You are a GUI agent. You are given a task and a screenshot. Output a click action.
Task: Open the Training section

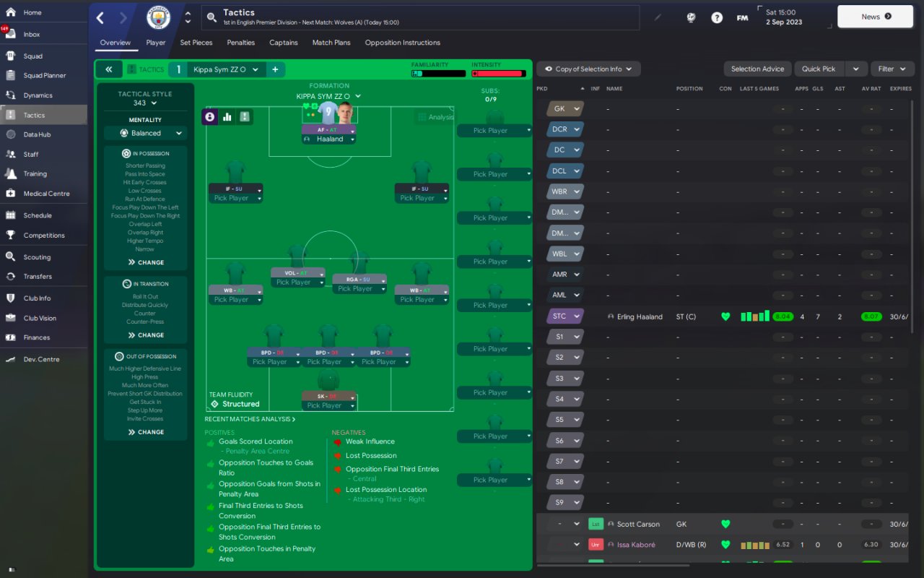[35, 174]
